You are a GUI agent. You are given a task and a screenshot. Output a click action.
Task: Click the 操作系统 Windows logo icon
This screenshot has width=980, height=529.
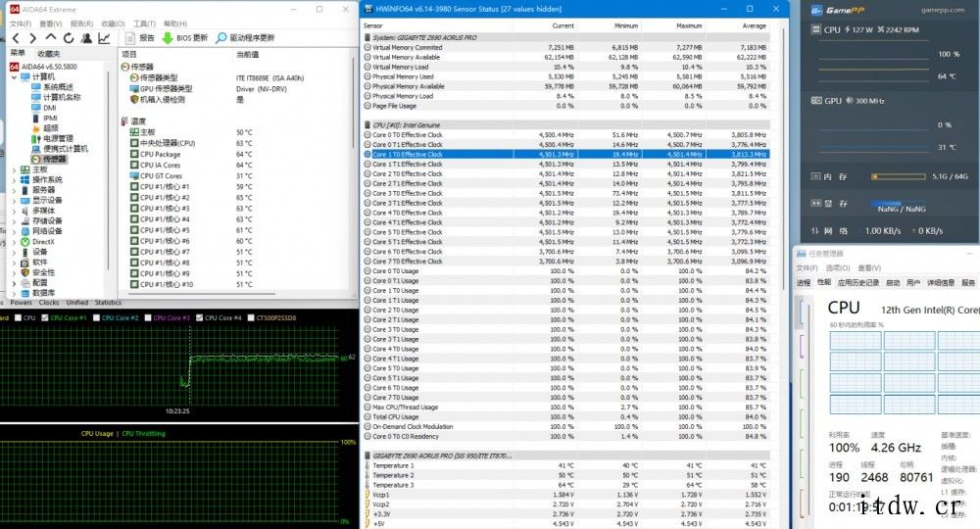point(25,180)
